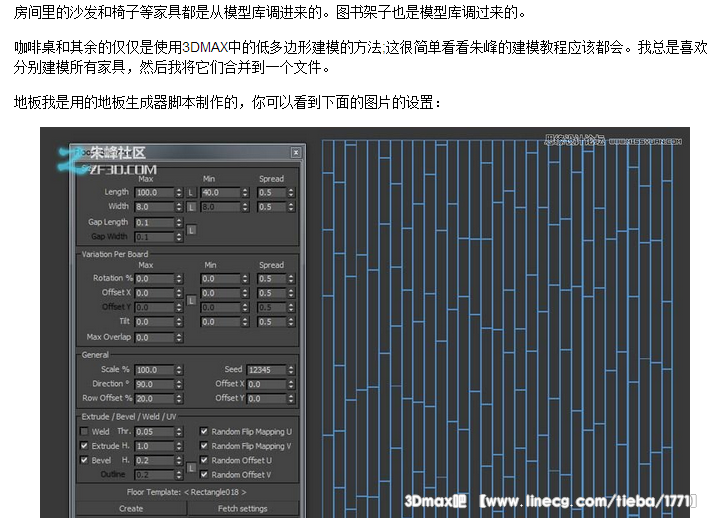
Task: Click the Length Min spinner arrows
Action: [x=245, y=192]
